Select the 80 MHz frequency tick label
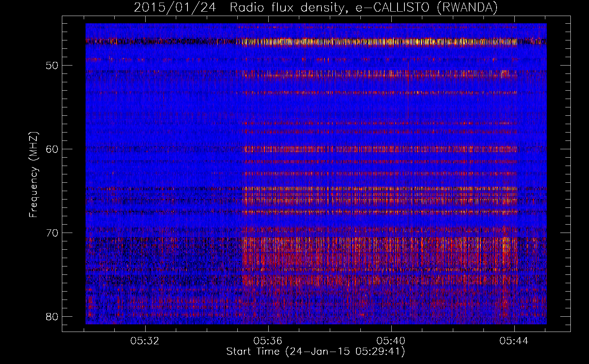Screen dimensions: 589x364 (52, 316)
